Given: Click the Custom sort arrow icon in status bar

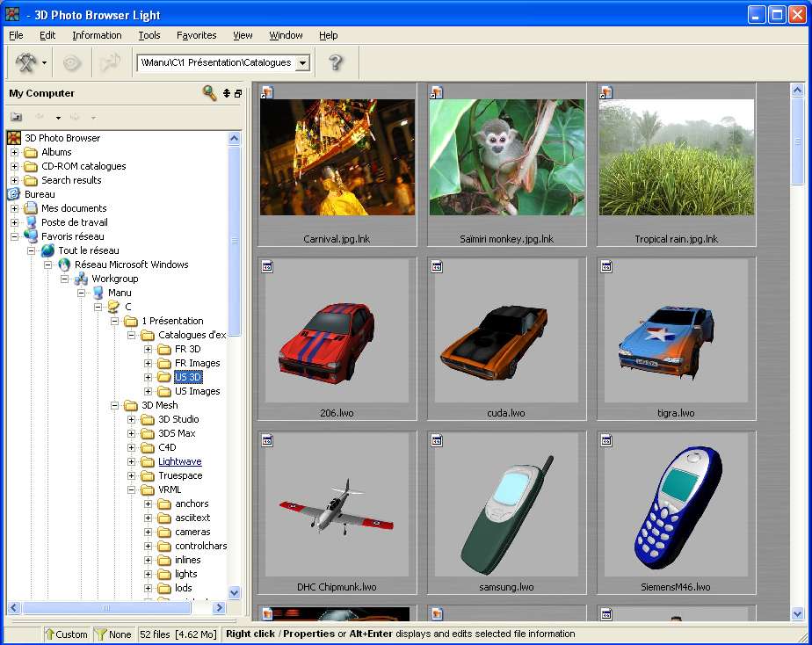Looking at the screenshot, I should click(x=50, y=634).
